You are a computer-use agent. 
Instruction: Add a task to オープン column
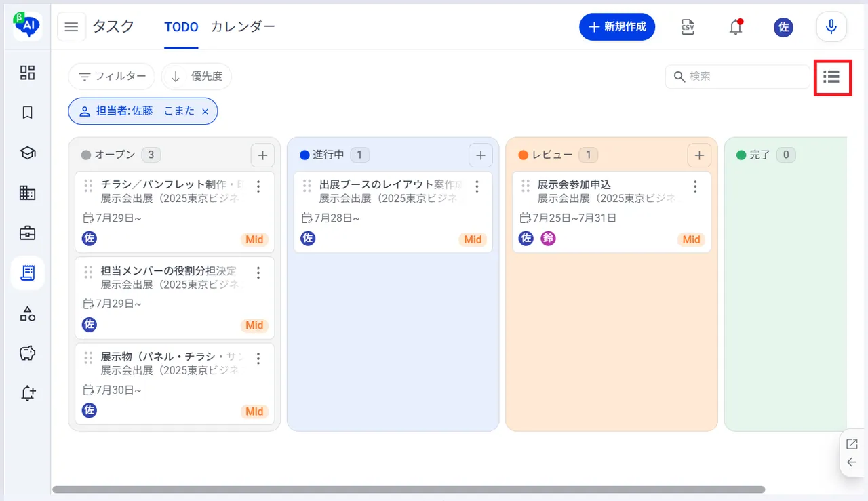point(262,155)
